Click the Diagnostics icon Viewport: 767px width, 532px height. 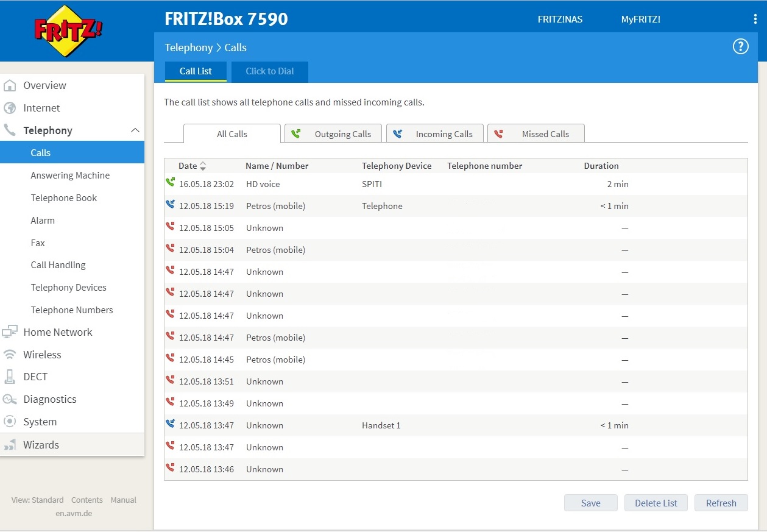(x=10, y=399)
